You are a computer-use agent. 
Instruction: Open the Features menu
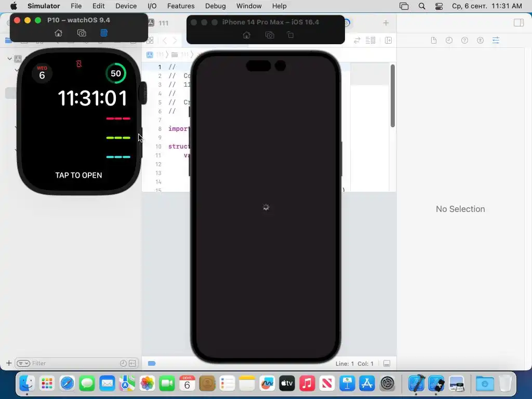pos(181,6)
